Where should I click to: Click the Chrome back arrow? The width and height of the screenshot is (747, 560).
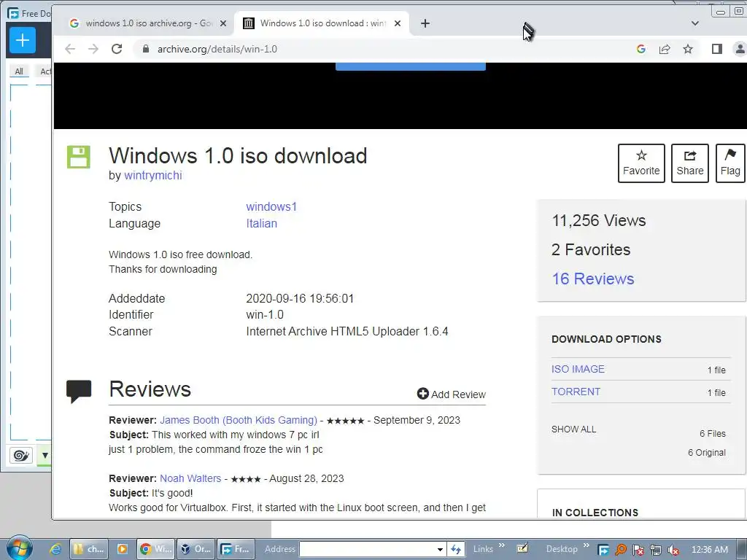pos(70,49)
